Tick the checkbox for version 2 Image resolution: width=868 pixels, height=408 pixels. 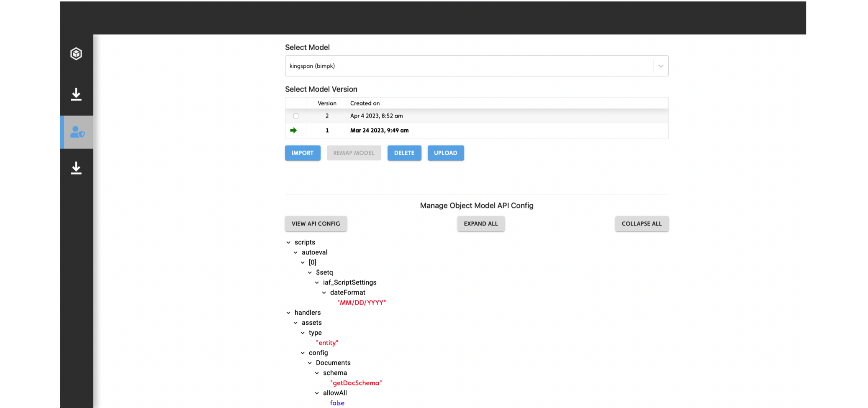tap(296, 116)
